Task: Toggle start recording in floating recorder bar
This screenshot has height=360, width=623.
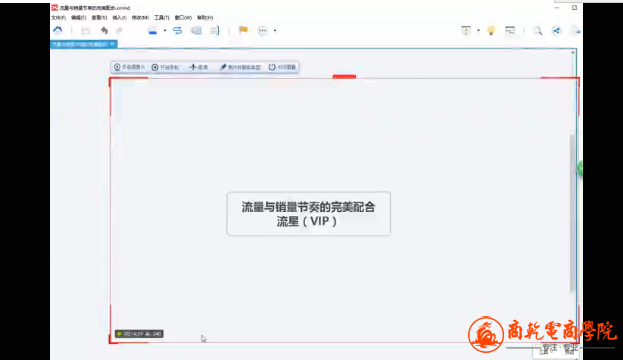Action: pos(165,67)
